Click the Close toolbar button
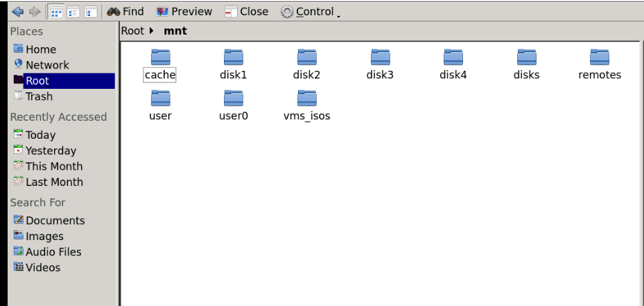644x306 pixels. coord(246,12)
